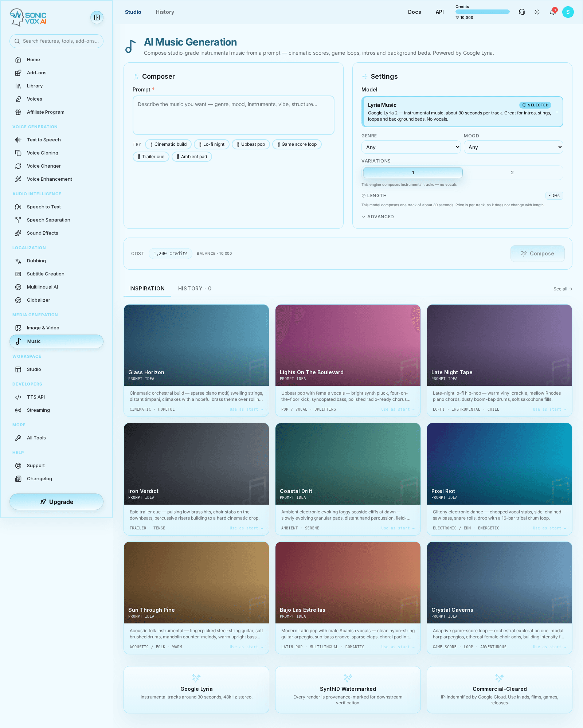Switch to the History tab in header
The height and width of the screenshot is (728, 583).
click(165, 12)
